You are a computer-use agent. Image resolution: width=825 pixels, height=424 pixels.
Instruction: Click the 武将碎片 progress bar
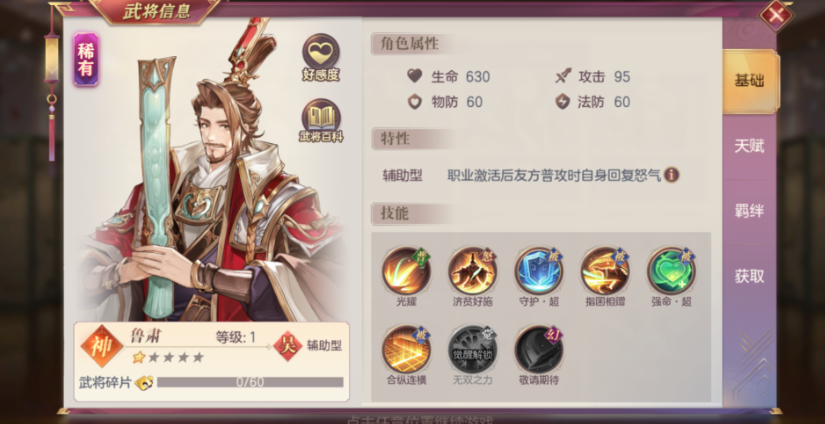click(250, 382)
